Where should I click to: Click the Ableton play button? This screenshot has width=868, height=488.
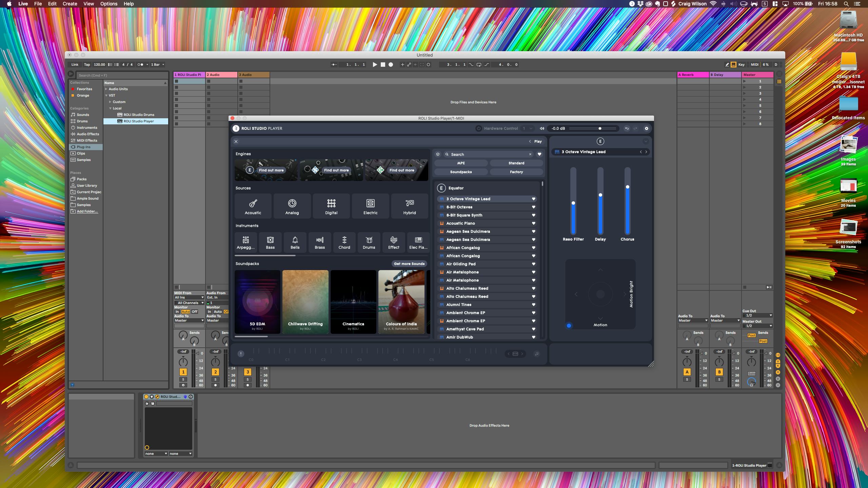[x=375, y=64]
